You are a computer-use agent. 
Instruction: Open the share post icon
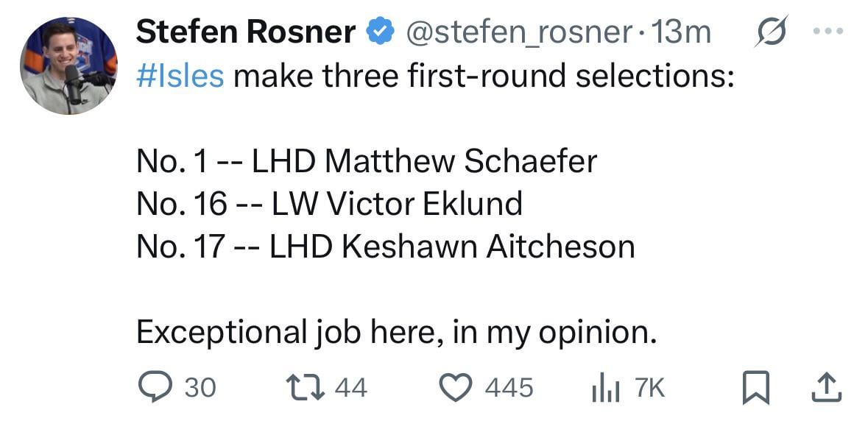click(826, 387)
